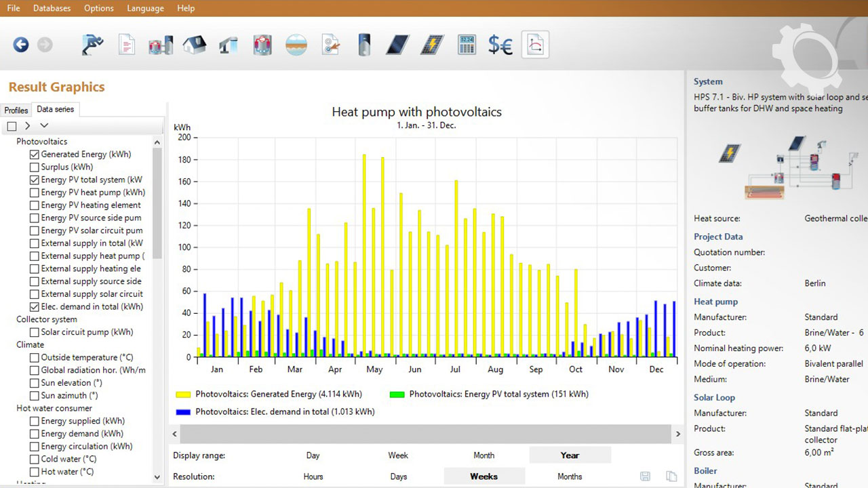Select the photovoltaics lightning panel icon

pyautogui.click(x=431, y=45)
